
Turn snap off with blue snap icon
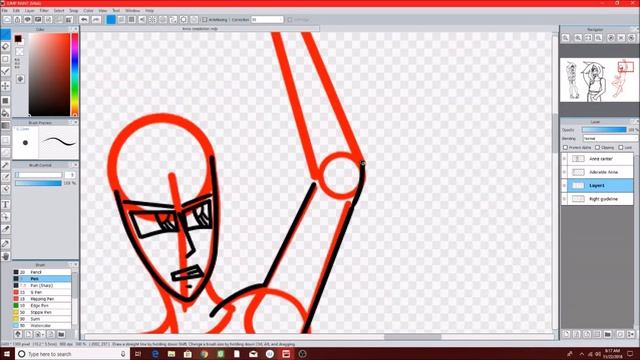click(x=111, y=20)
